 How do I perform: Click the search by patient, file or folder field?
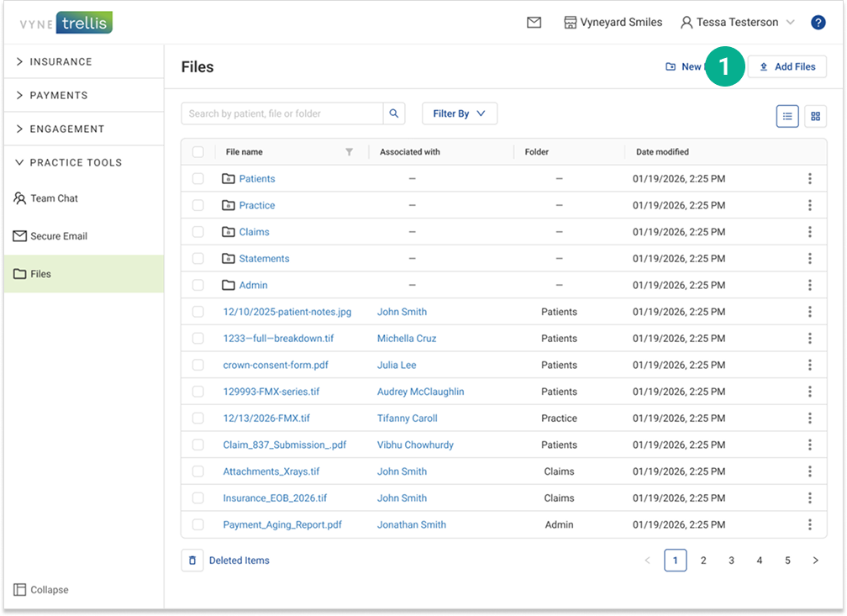click(282, 113)
